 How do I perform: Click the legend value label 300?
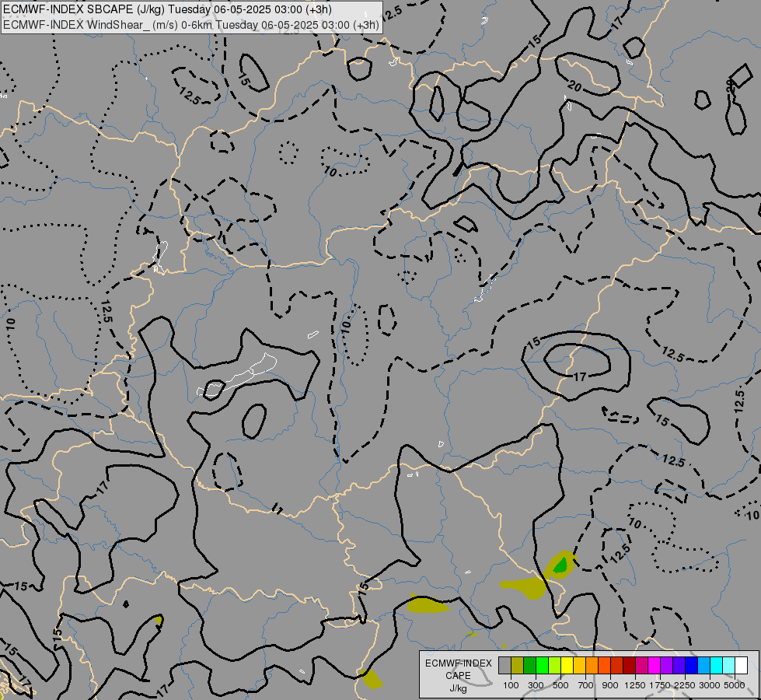536,685
